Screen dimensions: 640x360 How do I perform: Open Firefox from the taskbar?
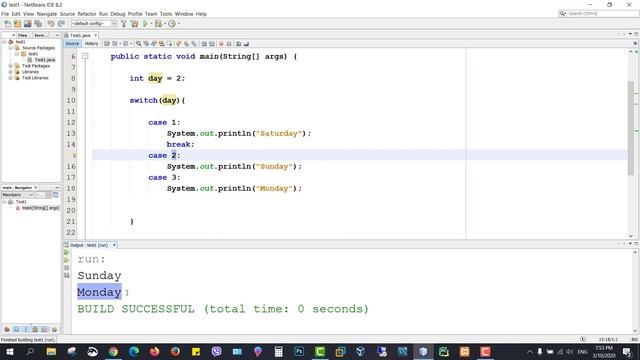[x=155, y=351]
